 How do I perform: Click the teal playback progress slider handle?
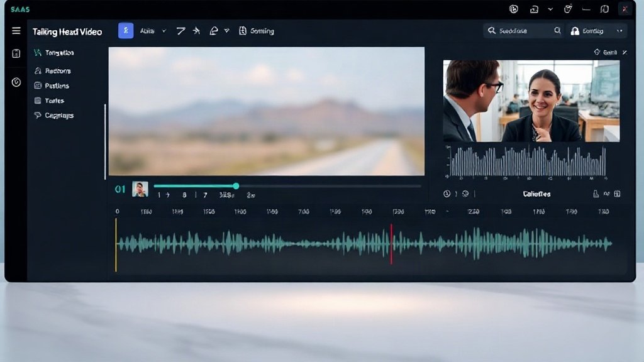(236, 186)
